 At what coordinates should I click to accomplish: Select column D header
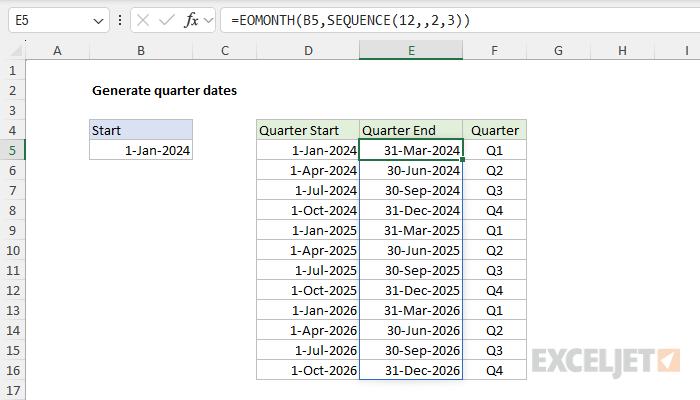point(308,50)
